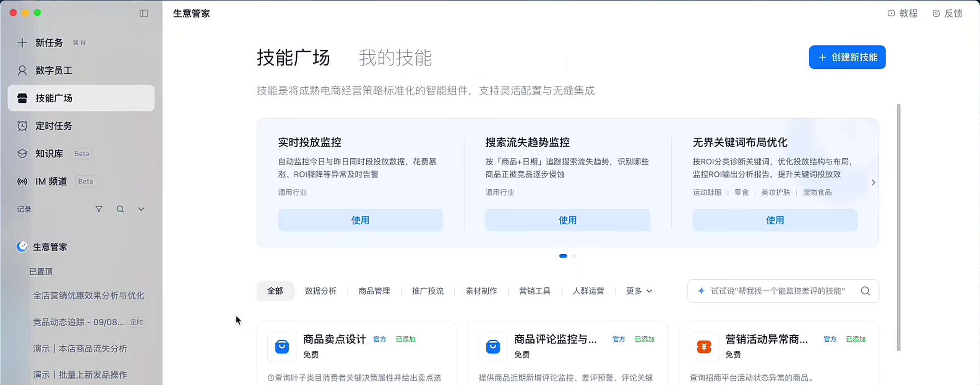The image size is (980, 385).
Task: Use the 实时投放监控 skill
Action: click(360, 220)
